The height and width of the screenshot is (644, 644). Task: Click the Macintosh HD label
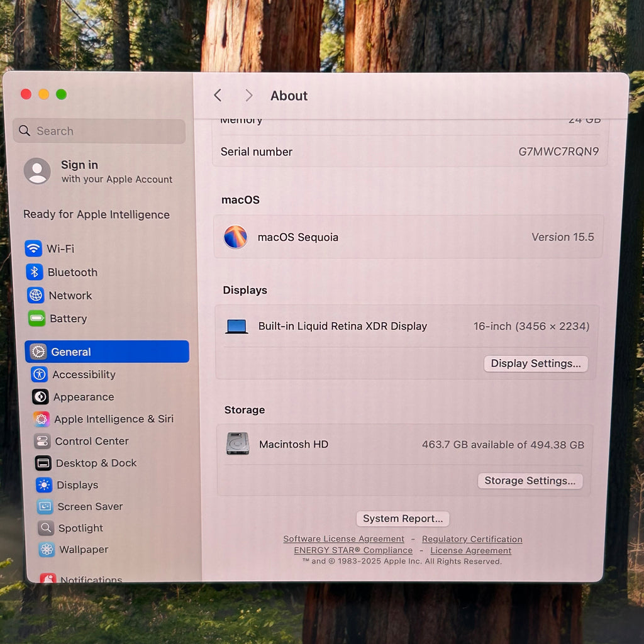coord(294,444)
